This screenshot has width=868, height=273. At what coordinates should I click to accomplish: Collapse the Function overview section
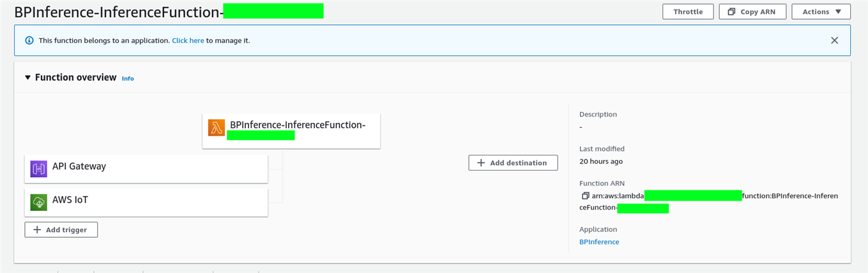[27, 77]
